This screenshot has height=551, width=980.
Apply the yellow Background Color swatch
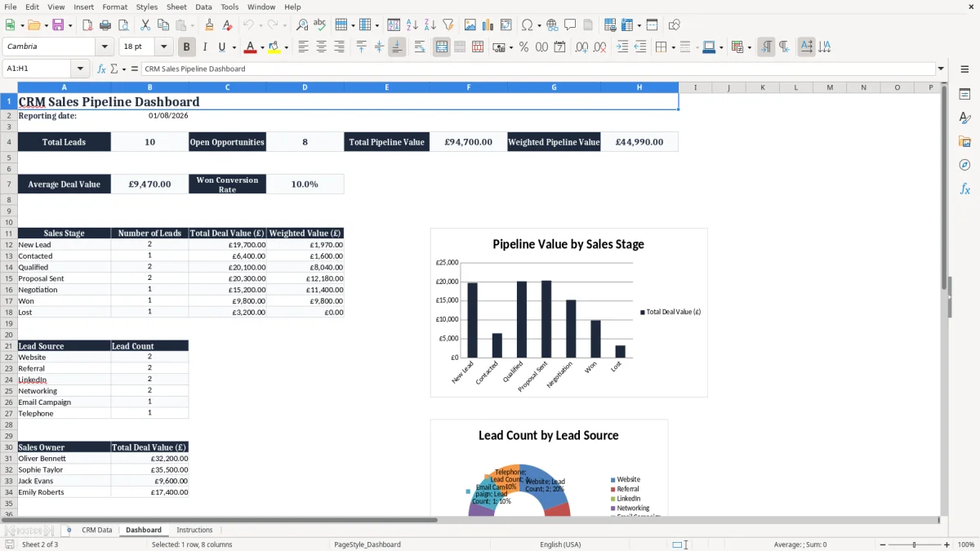pos(274,47)
